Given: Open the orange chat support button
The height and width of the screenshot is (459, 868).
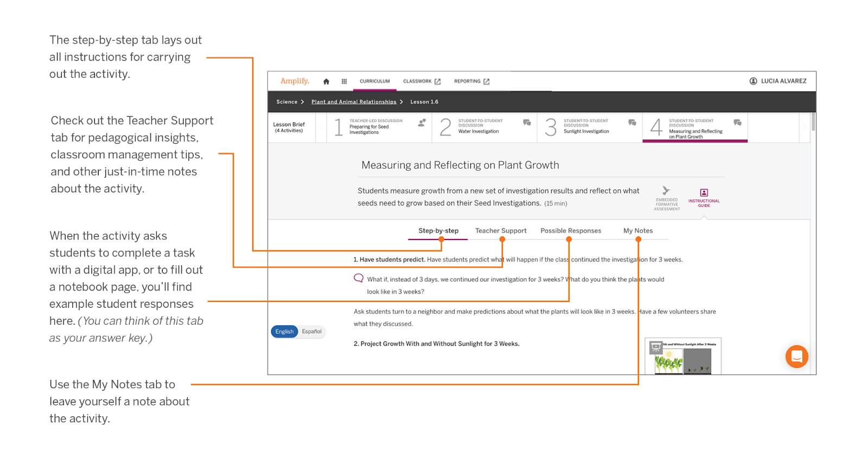Looking at the screenshot, I should point(796,357).
